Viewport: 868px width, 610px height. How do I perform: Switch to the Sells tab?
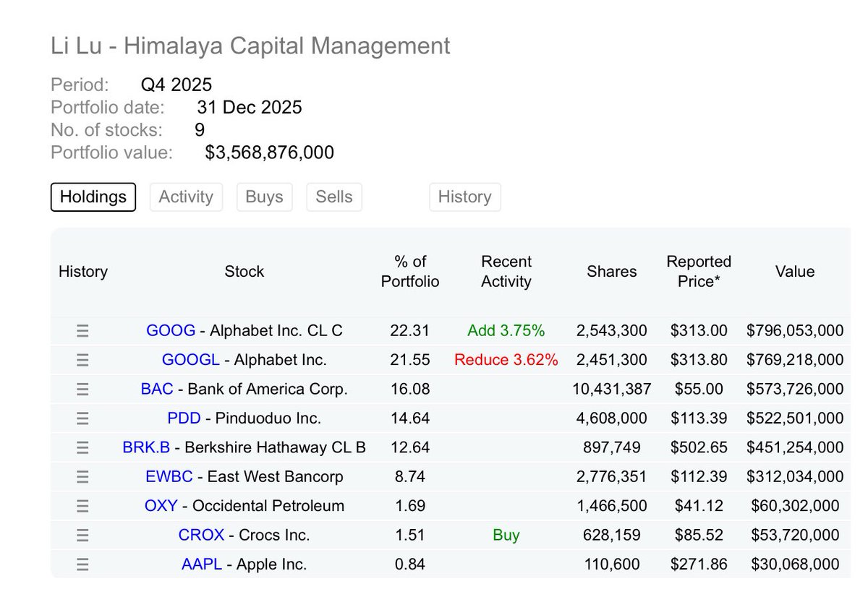pyautogui.click(x=334, y=197)
